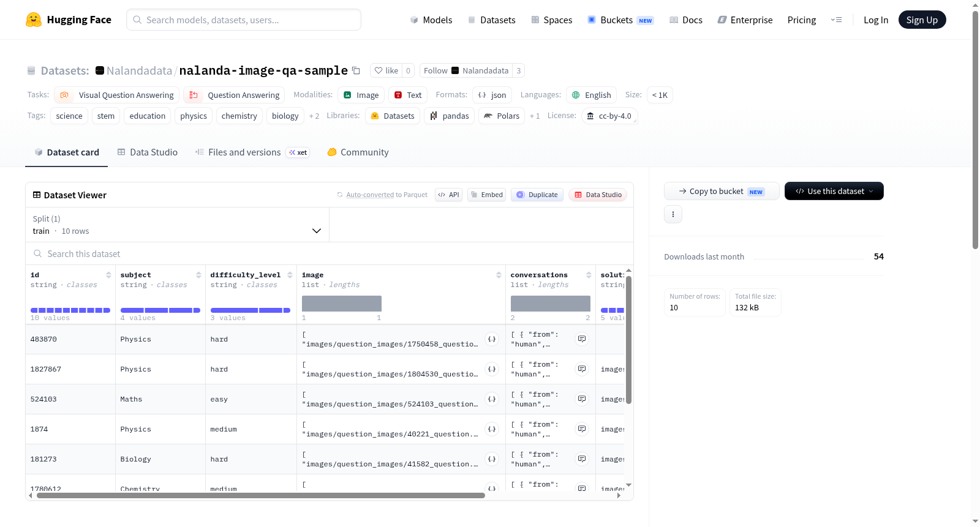Expand image JSON for row 483870
Image resolution: width=980 pixels, height=527 pixels.
click(x=492, y=339)
